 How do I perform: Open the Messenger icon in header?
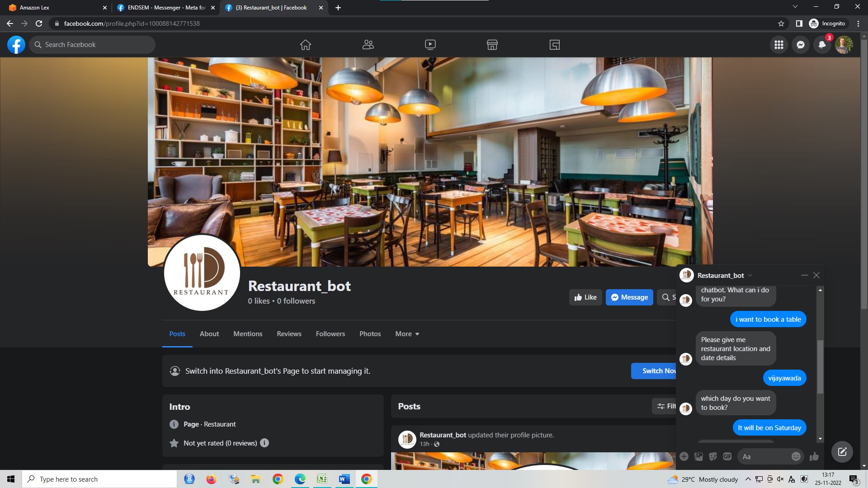(x=800, y=45)
